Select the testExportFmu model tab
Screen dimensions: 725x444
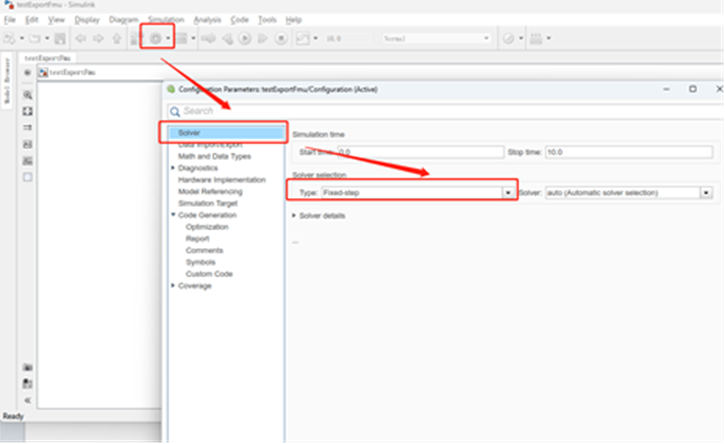click(x=48, y=58)
